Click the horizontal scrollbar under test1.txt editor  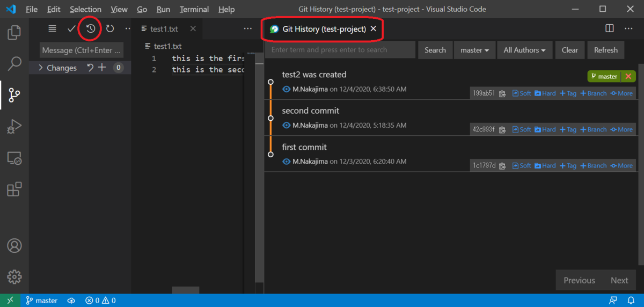coord(185,290)
